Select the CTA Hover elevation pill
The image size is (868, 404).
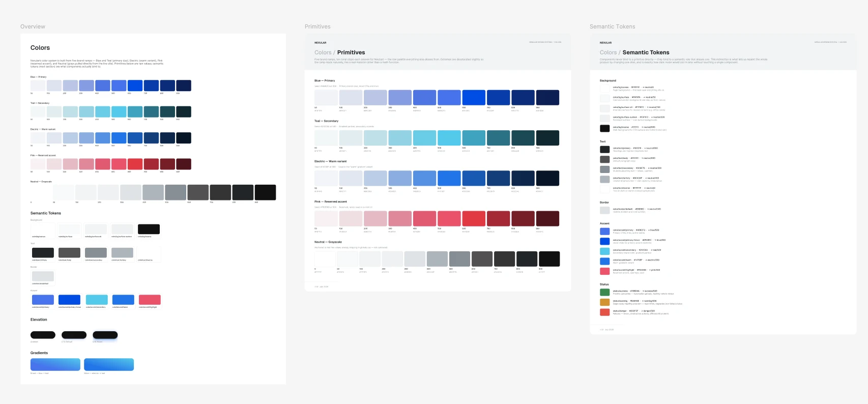[x=105, y=335]
